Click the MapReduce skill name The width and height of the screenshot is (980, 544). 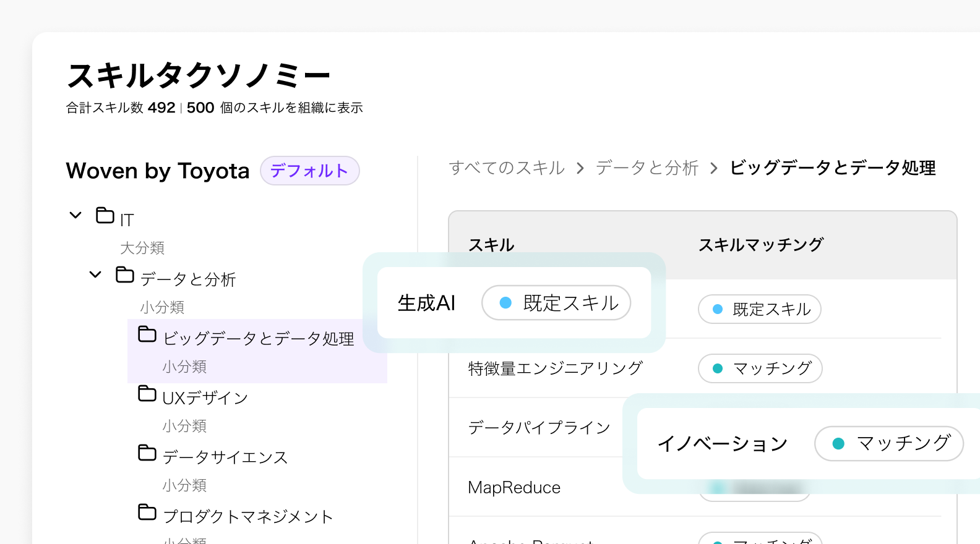(514, 488)
